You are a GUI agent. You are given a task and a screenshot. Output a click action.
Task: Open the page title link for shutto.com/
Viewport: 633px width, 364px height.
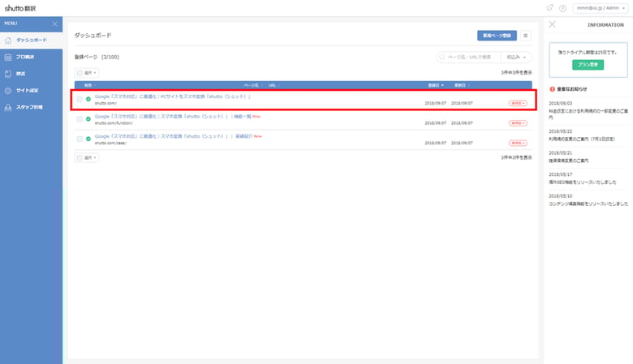pos(173,96)
